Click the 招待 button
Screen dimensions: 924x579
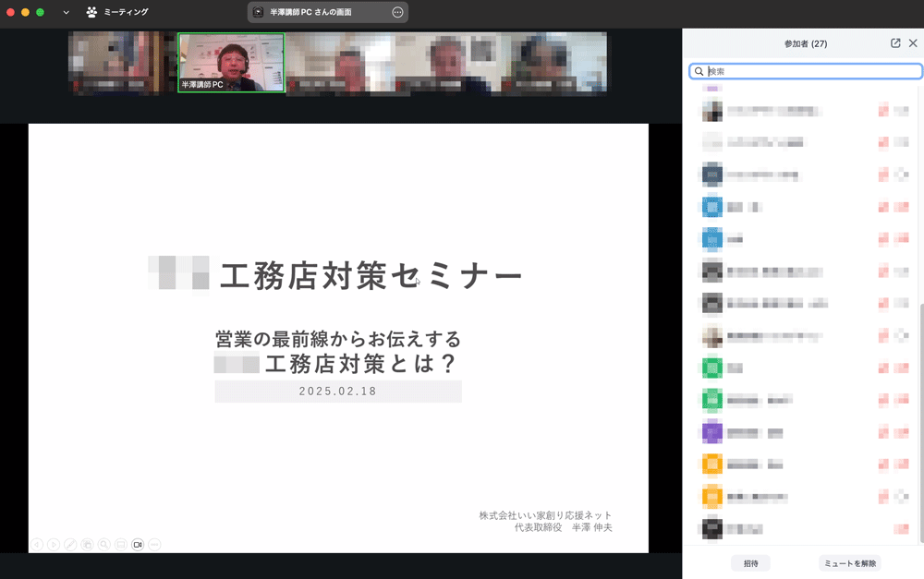(x=750, y=563)
